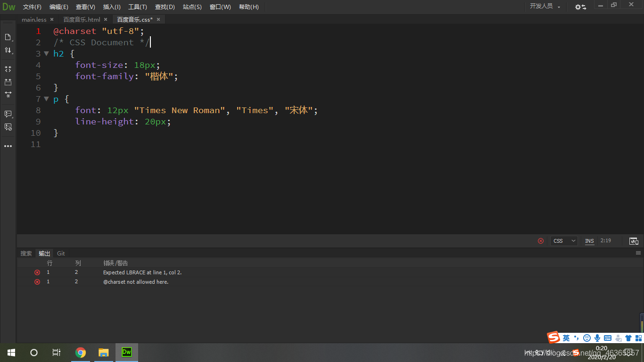Click the Remove Comment icon
Screen dimensions: 644x362
point(8,127)
